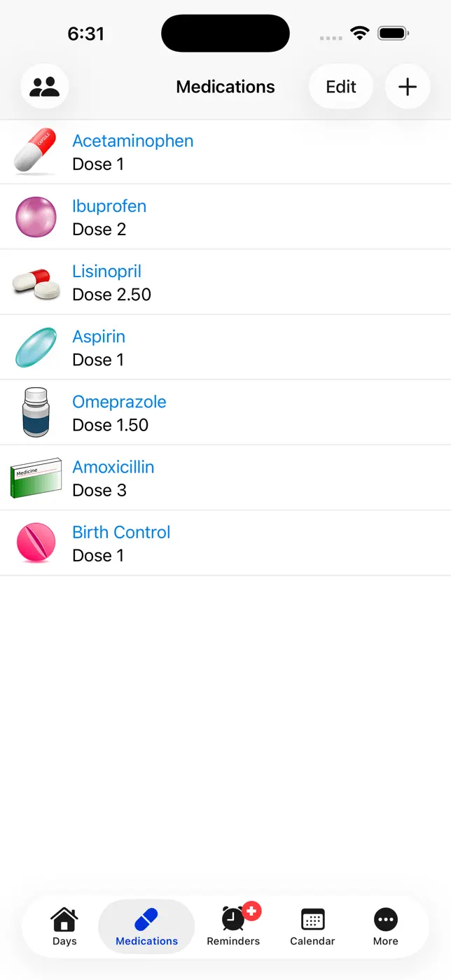451x980 pixels.
Task: Open the Days tab
Action: (64, 927)
